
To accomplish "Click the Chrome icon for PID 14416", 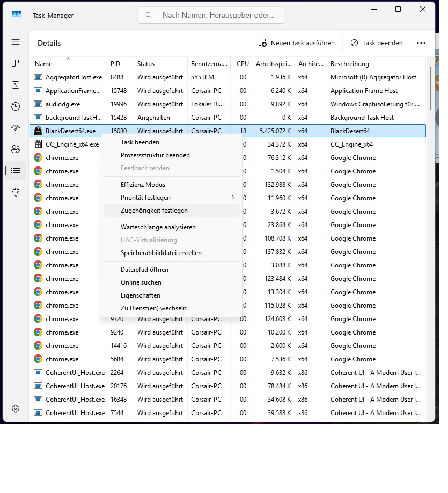I will coord(38,345).
